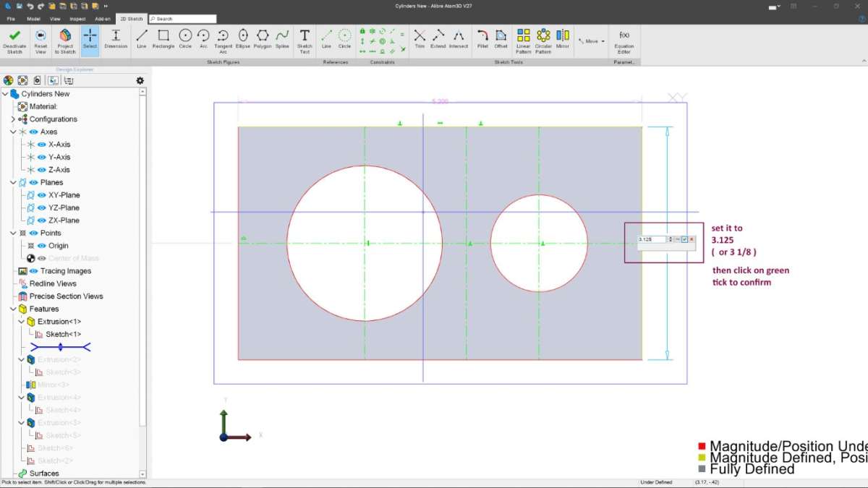Expand the Configurations node

pos(13,119)
